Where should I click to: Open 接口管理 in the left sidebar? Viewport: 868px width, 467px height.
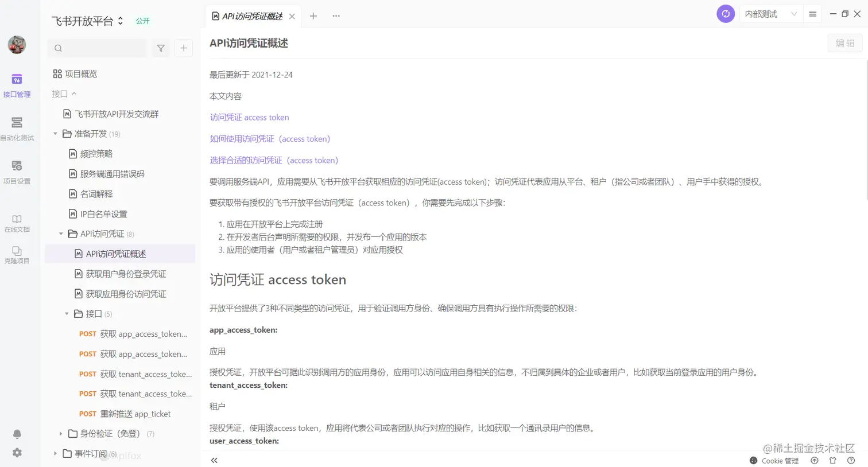[x=17, y=85]
